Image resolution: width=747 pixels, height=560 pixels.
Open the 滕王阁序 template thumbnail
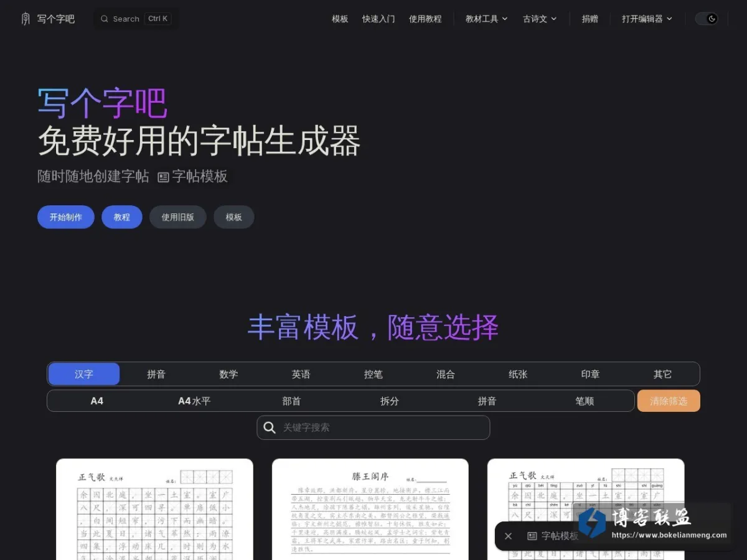[x=370, y=510]
